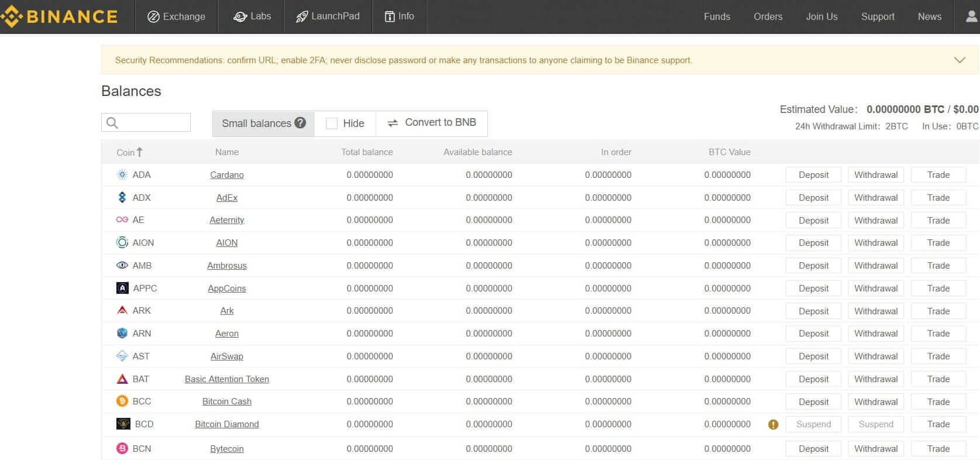This screenshot has width=980, height=460.
Task: Click the Small balances label
Action: [x=256, y=123]
